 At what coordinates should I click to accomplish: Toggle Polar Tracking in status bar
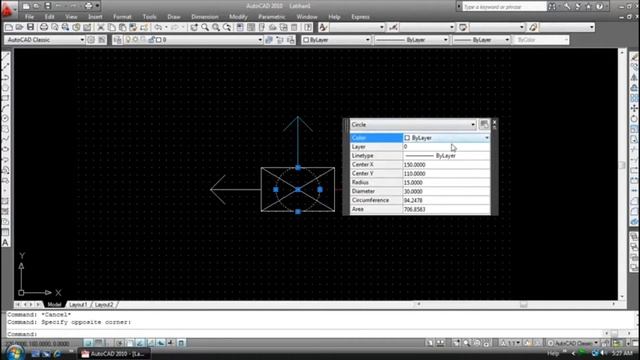tap(119, 343)
